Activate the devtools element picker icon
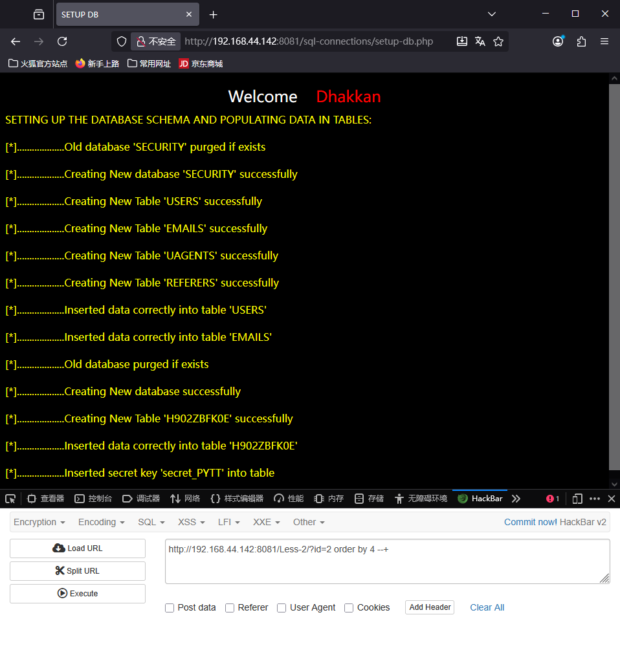 [10, 499]
